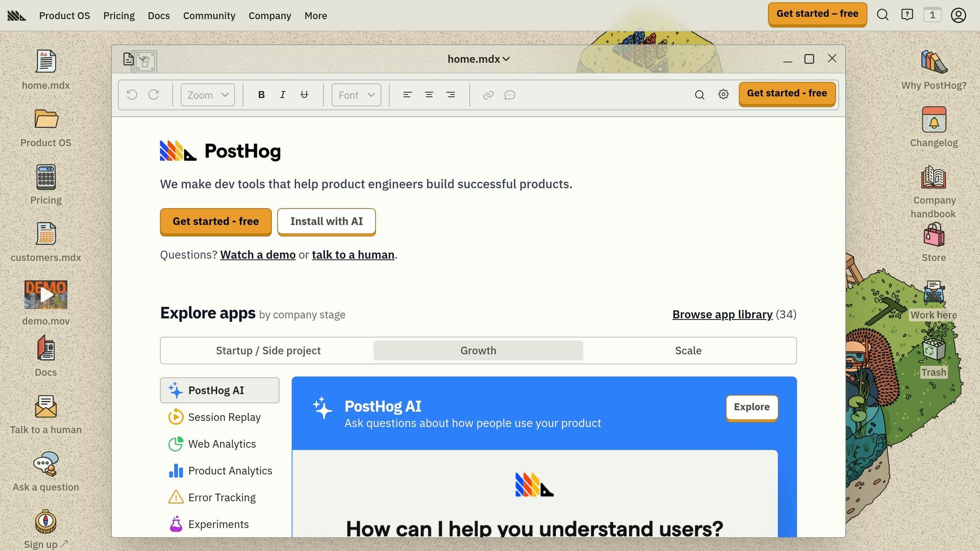Click the Explore button on PostHog AI card
The image size is (980, 551).
point(751,407)
